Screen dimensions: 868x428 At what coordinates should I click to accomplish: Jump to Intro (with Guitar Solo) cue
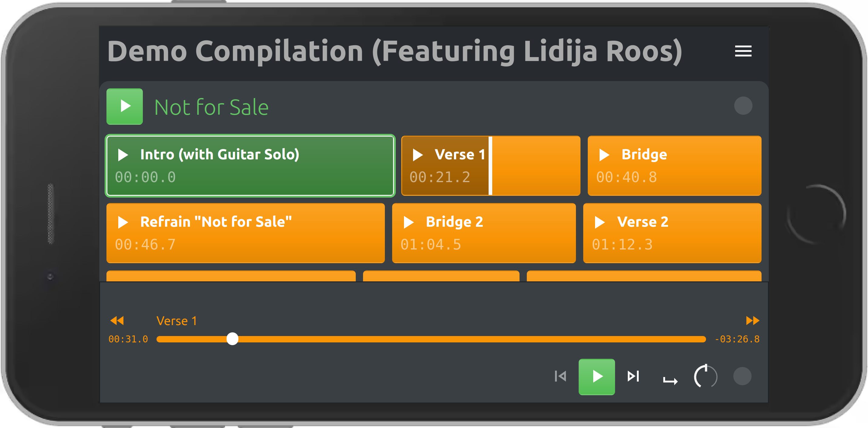tap(250, 166)
